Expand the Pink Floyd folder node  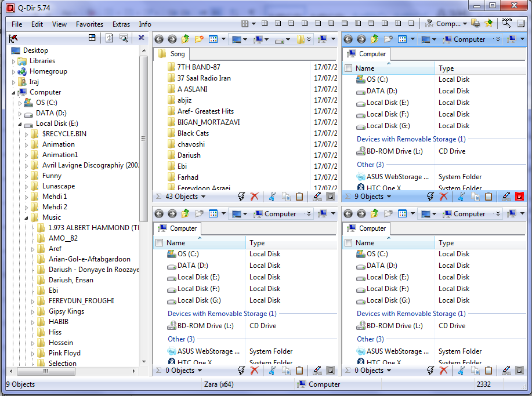(x=32, y=354)
